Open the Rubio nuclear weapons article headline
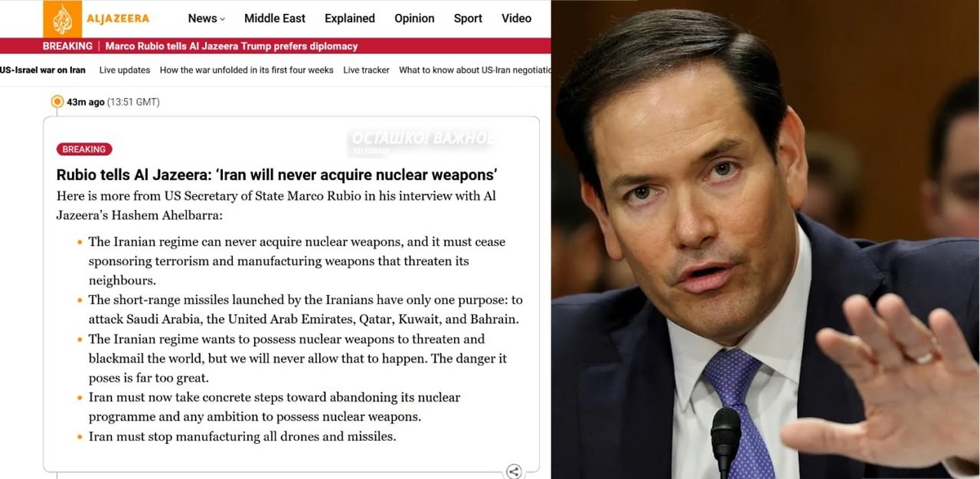 click(x=277, y=174)
